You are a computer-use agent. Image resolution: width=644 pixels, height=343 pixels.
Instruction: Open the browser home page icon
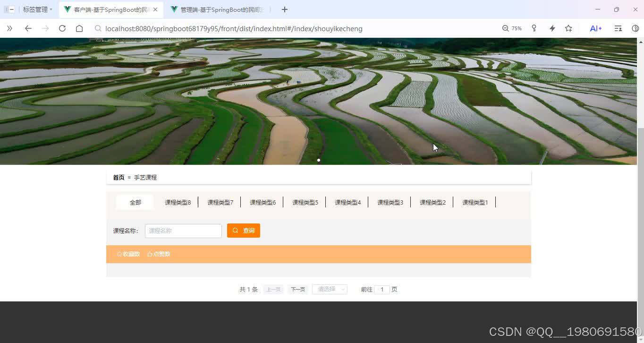click(79, 28)
